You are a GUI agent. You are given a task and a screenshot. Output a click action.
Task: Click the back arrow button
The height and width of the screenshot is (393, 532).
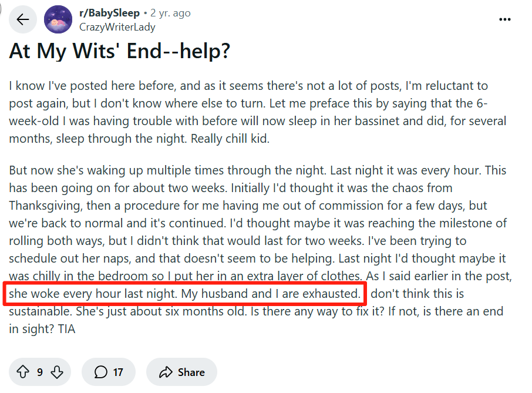tap(22, 19)
